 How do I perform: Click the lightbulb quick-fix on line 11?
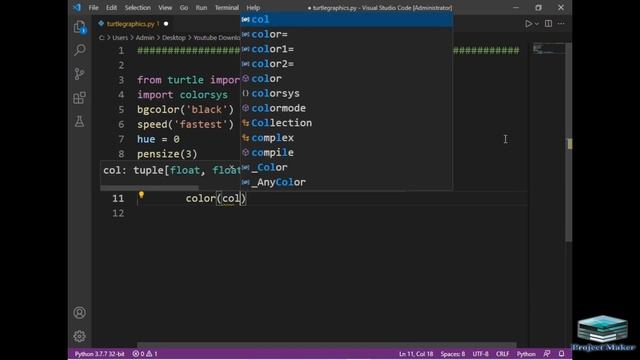click(141, 195)
